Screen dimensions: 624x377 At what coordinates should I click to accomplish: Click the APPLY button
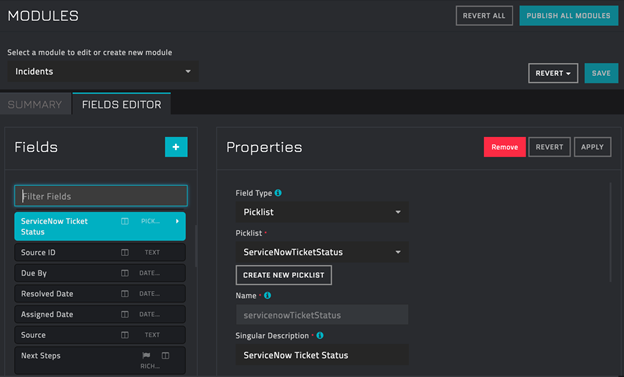point(593,147)
